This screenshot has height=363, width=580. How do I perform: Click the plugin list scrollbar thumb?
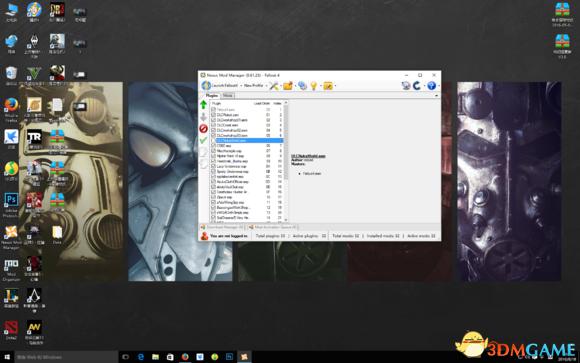click(x=286, y=141)
